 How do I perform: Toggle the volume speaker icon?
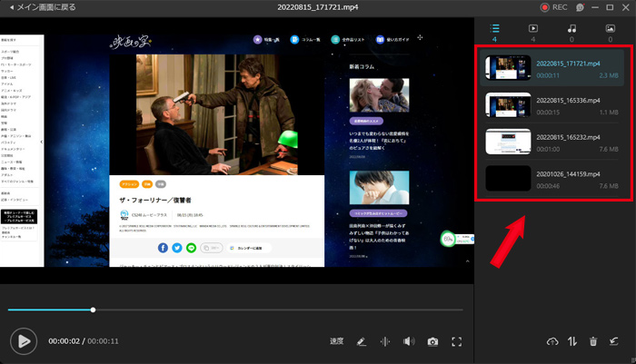coord(409,341)
